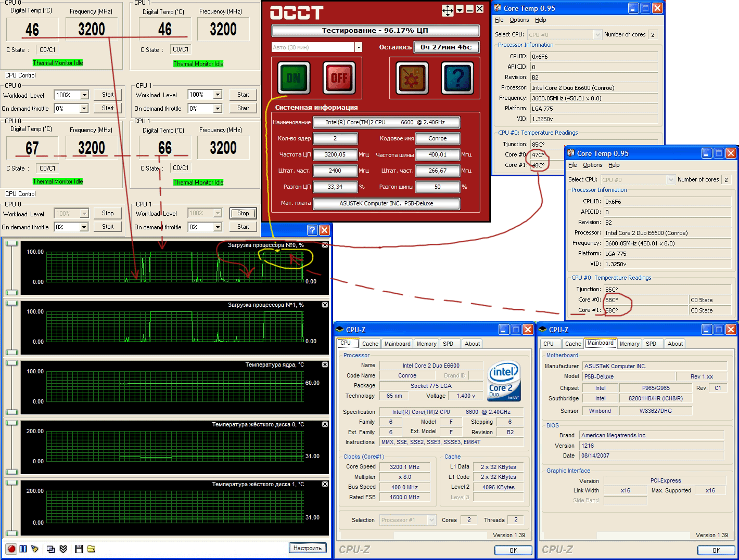Open OCCT settings via the gear icon
Viewport: 739px width, 560px height.
coord(412,78)
